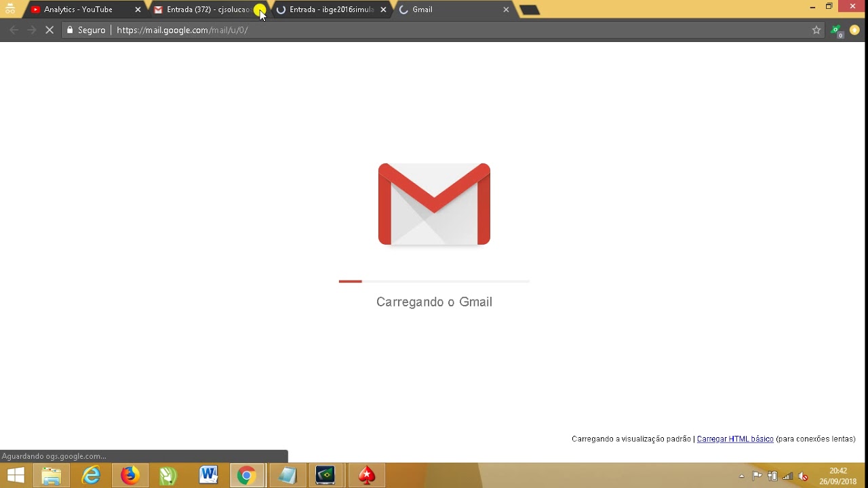Image resolution: width=868 pixels, height=488 pixels.
Task: Click the secure padlock icon
Action: tap(69, 30)
